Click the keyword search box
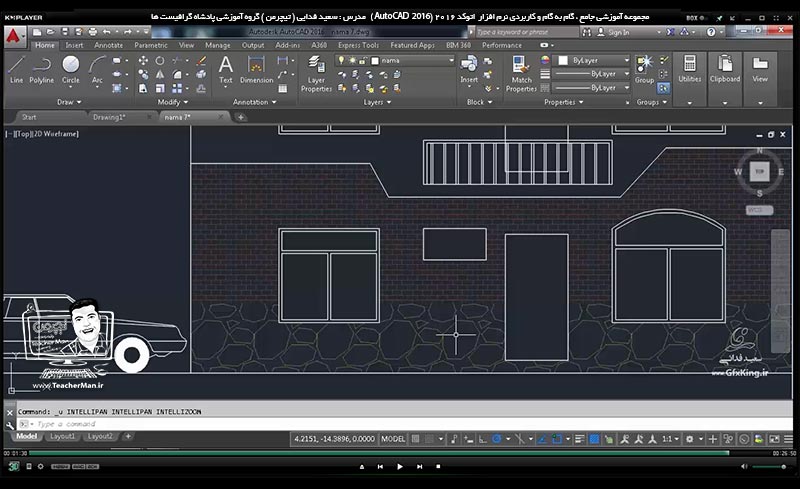 [x=526, y=32]
